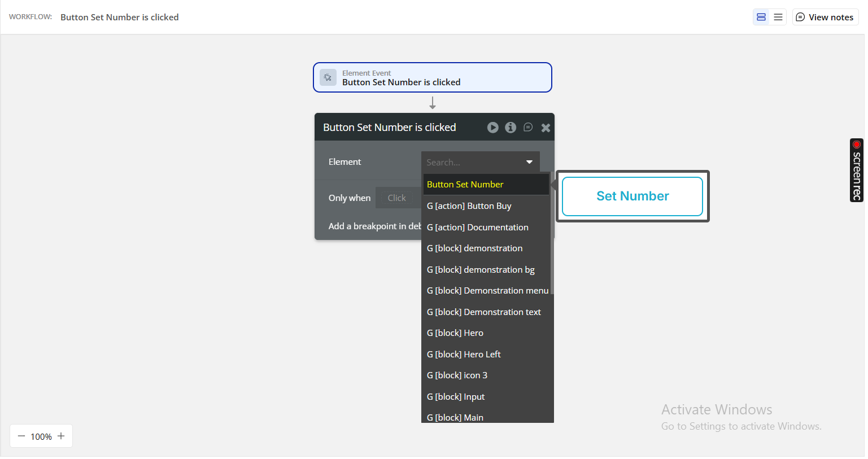Click the 100% zoom level value

pyautogui.click(x=41, y=436)
